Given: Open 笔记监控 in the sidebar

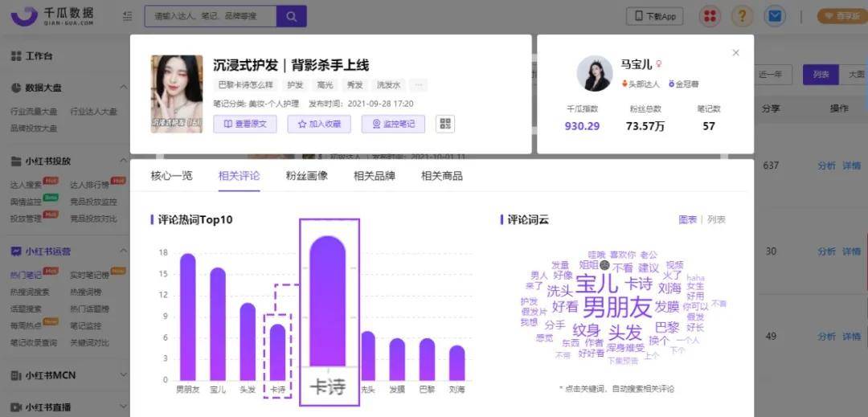Looking at the screenshot, I should point(86,325).
